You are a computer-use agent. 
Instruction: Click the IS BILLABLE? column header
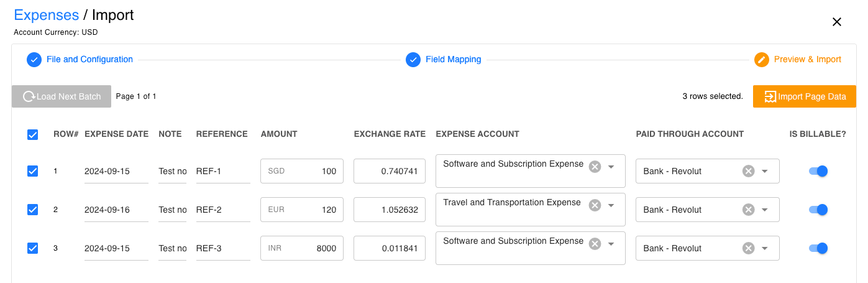pos(818,134)
